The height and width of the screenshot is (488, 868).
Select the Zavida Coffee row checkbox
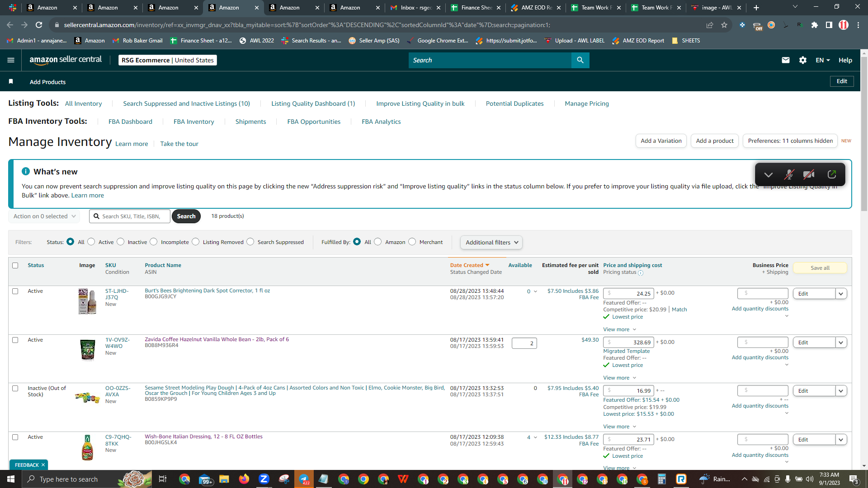point(15,340)
